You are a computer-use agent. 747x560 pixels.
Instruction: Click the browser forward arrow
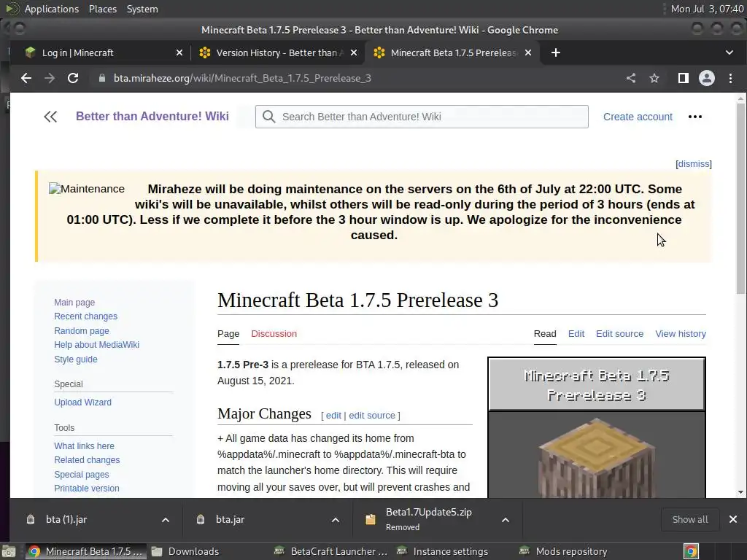50,78
